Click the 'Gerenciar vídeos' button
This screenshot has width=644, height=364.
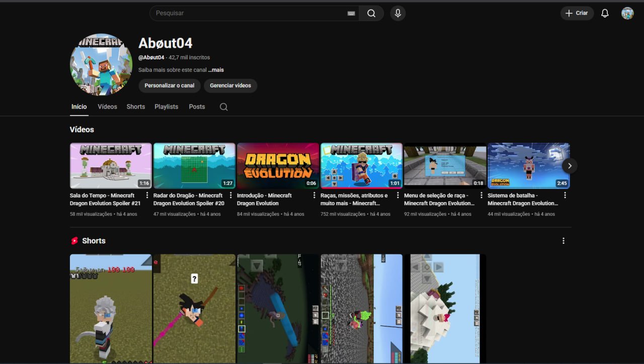pyautogui.click(x=230, y=85)
